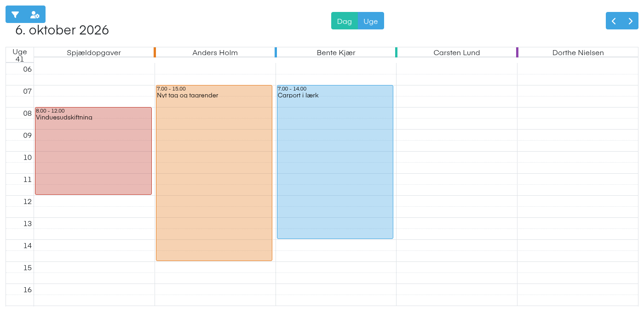Click the 12 hour label

click(28, 202)
